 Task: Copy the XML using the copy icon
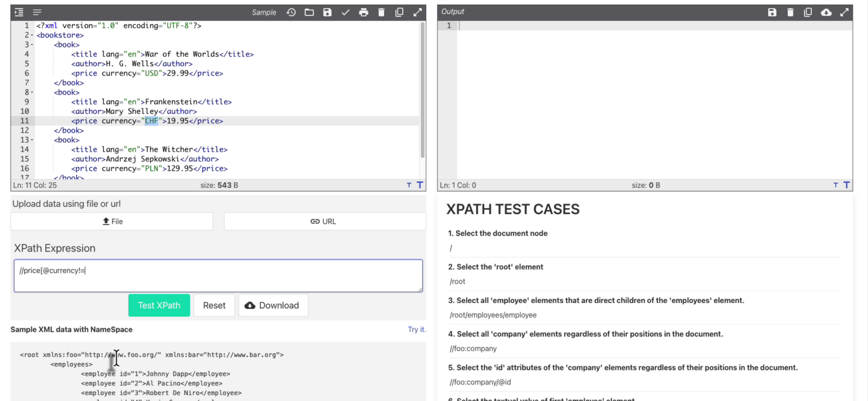coord(399,12)
